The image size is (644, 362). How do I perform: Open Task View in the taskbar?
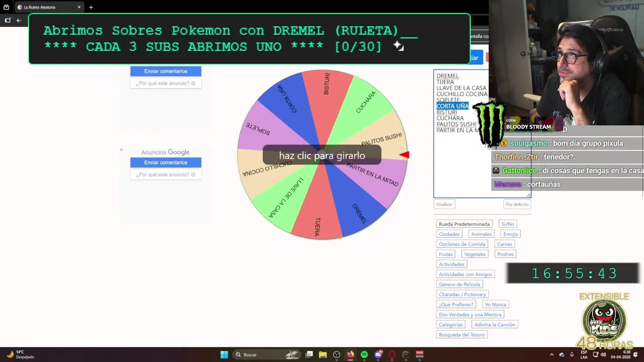309,354
